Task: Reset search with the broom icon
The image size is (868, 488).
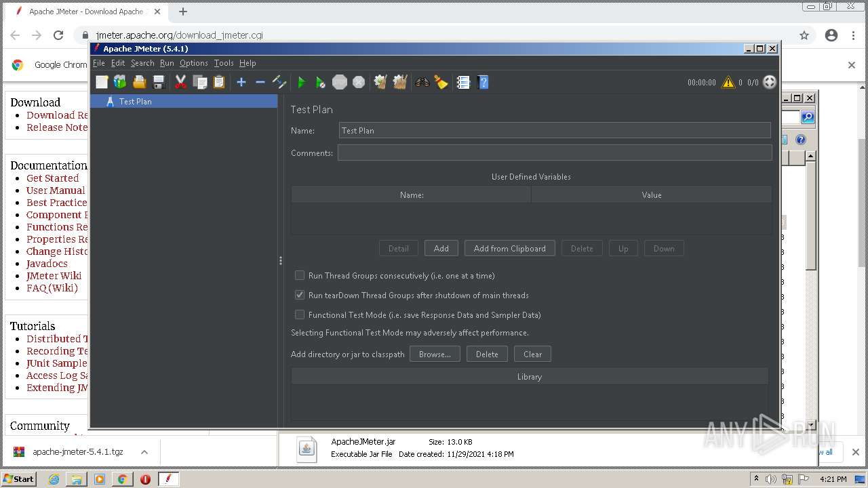Action: click(441, 82)
